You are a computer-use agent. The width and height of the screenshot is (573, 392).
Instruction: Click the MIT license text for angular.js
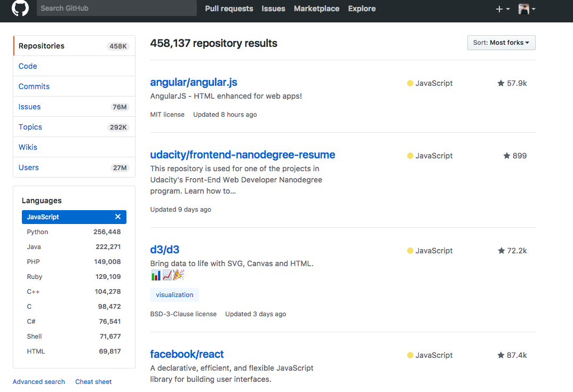tap(168, 114)
